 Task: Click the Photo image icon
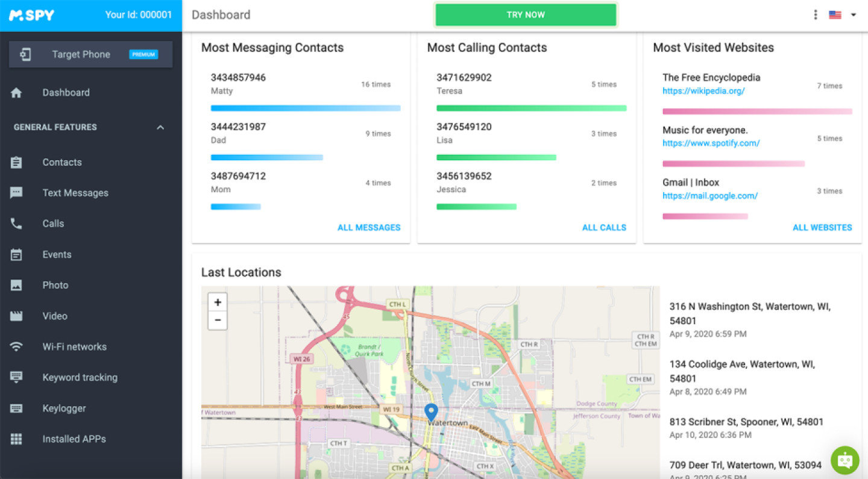pyautogui.click(x=16, y=286)
